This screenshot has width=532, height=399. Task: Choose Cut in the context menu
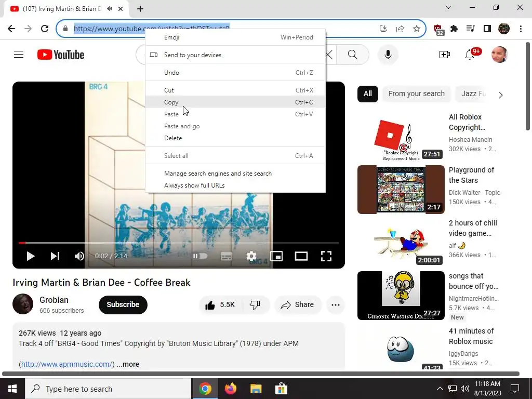[x=235, y=90]
